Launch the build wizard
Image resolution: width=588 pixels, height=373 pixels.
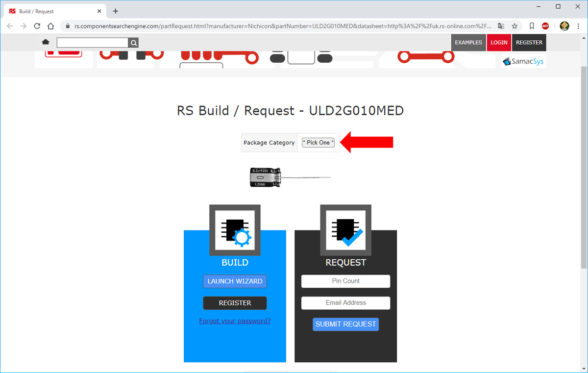click(235, 281)
